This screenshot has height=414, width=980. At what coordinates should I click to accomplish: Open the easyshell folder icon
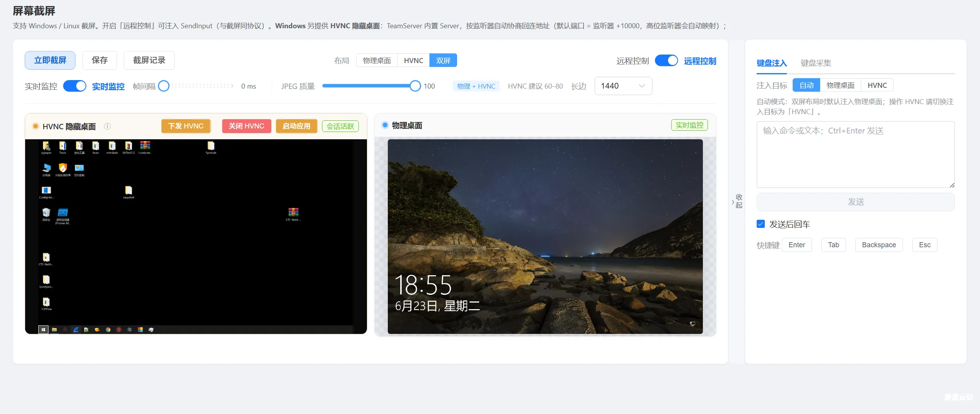(128, 192)
